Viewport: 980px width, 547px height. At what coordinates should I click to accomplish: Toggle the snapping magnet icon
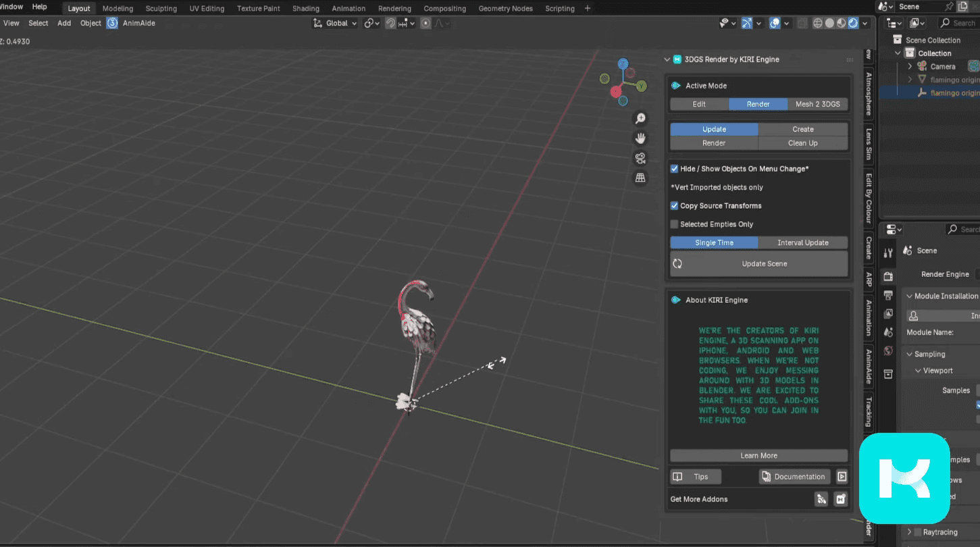click(391, 23)
